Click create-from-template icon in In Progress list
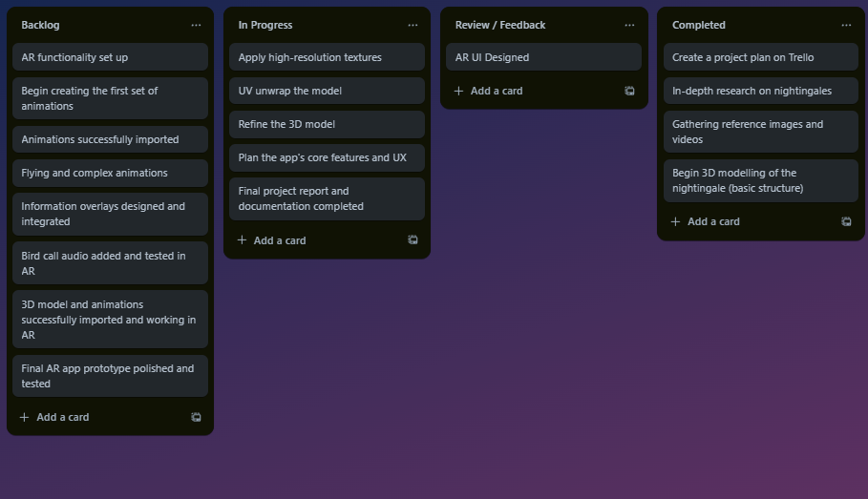868x499 pixels. pyautogui.click(x=413, y=240)
